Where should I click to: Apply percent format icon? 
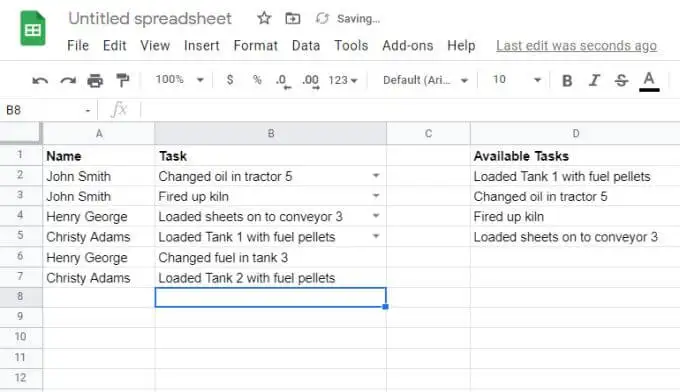(257, 80)
